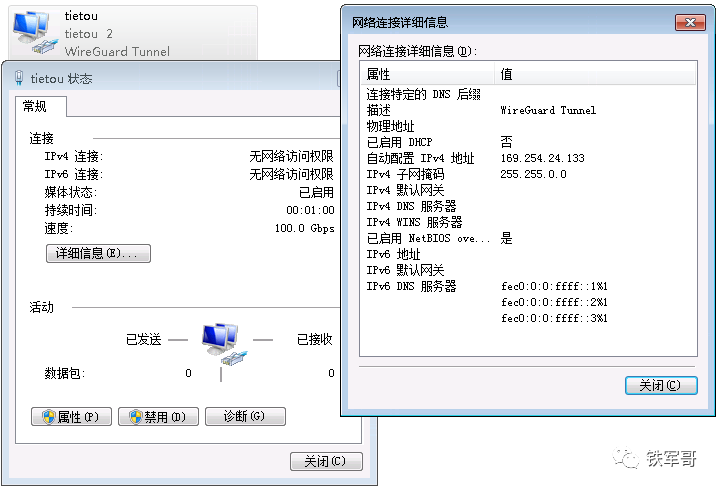The image size is (719, 489).
Task: Click the 已接收 label
Action: pos(315,339)
